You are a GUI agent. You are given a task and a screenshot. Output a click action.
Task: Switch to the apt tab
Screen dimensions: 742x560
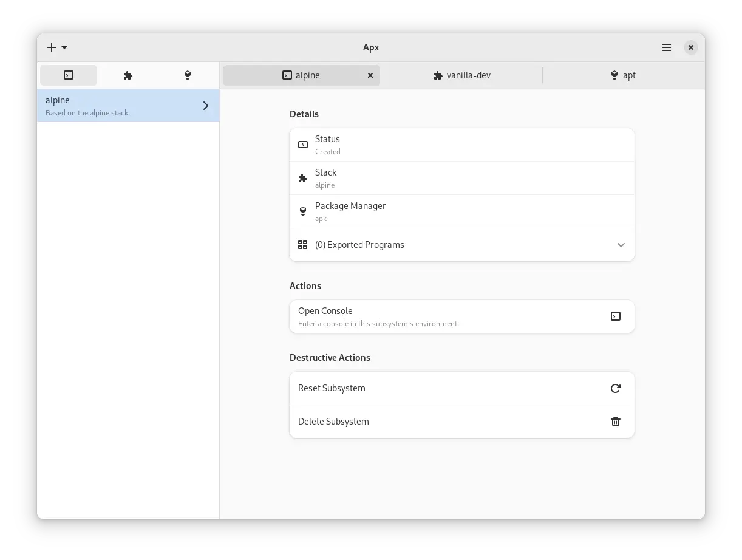[x=622, y=75]
